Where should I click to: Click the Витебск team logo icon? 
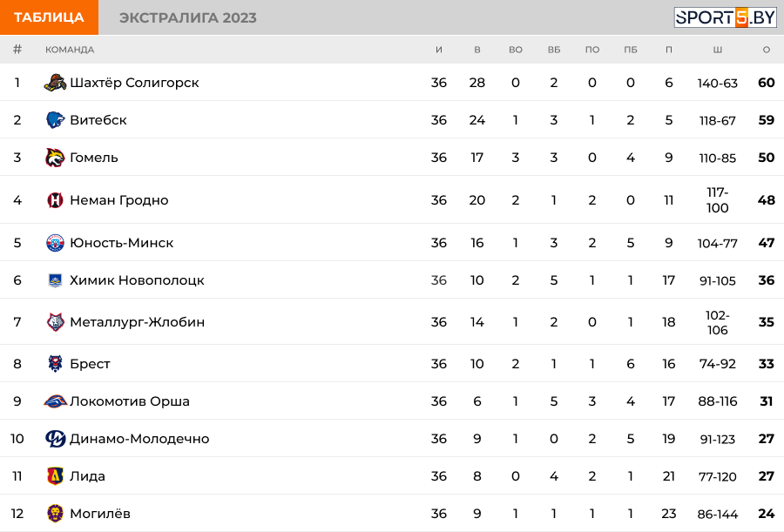point(55,120)
